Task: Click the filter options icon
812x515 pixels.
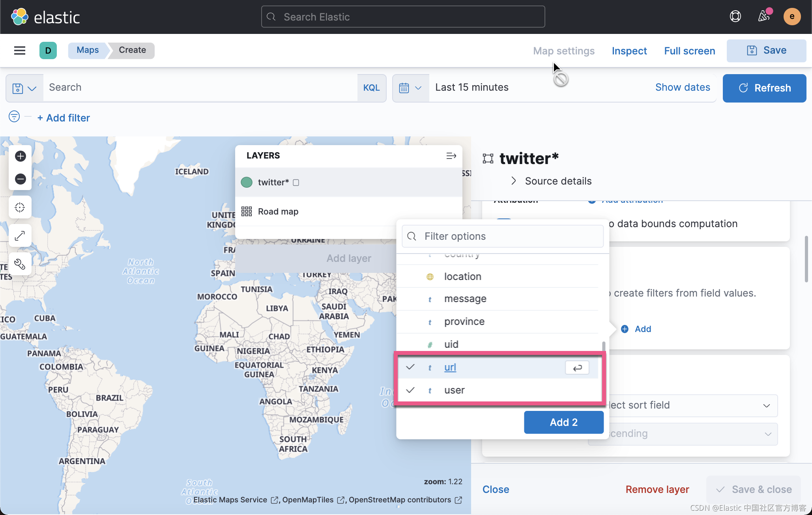Action: point(14,117)
